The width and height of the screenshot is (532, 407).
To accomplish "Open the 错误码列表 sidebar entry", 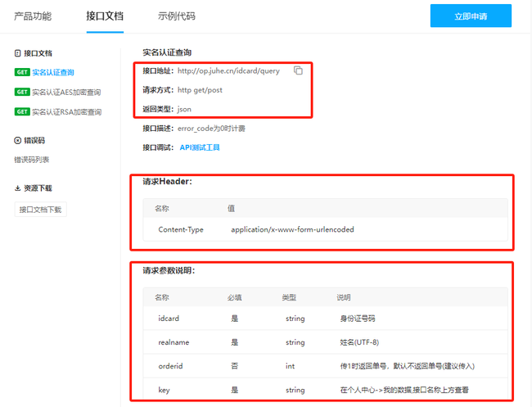I will 32,160.
